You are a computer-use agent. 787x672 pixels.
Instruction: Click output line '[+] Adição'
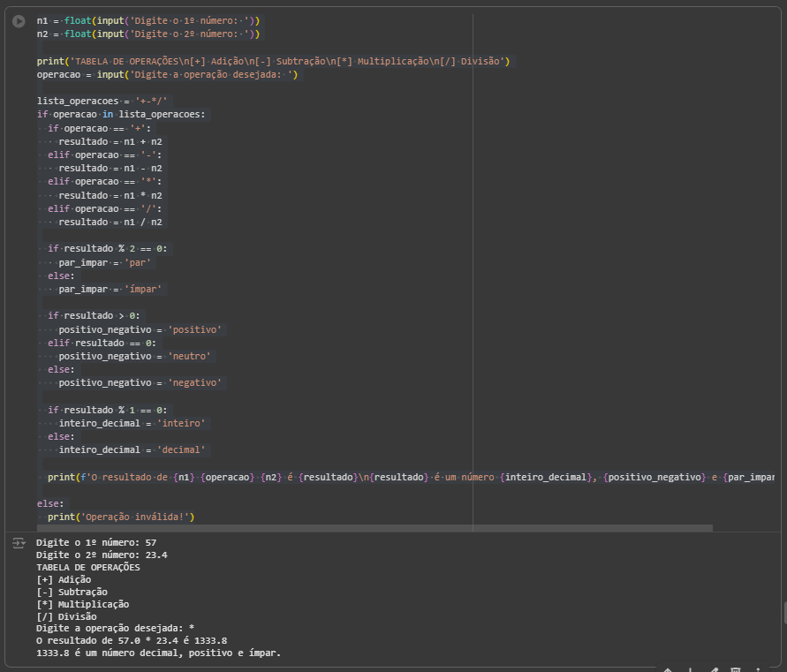pyautogui.click(x=64, y=579)
